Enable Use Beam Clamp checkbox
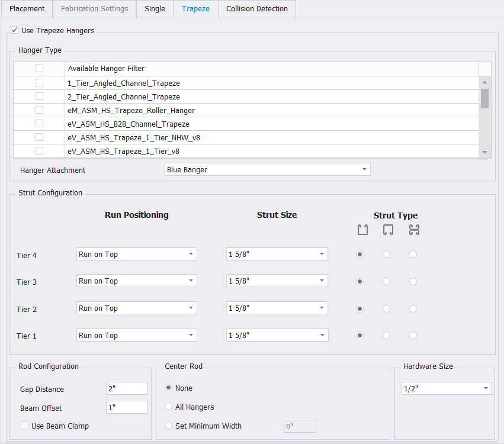504x444 pixels. click(x=24, y=426)
